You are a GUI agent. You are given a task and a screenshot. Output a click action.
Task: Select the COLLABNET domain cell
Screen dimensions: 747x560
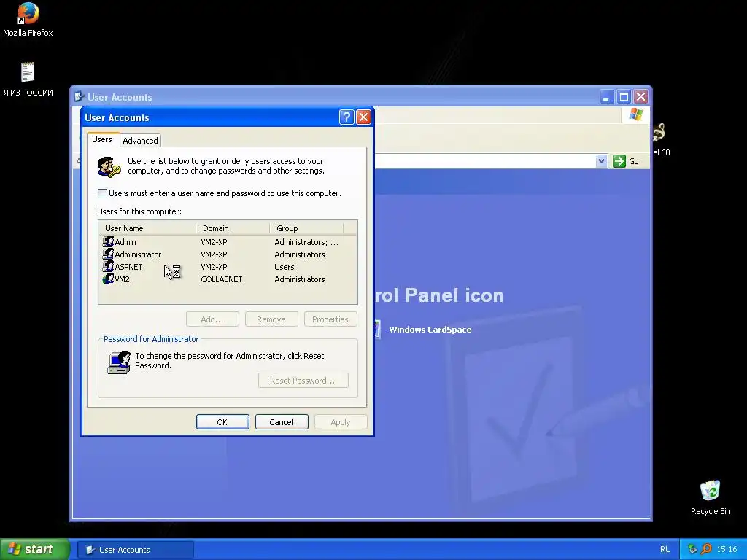[x=222, y=279]
